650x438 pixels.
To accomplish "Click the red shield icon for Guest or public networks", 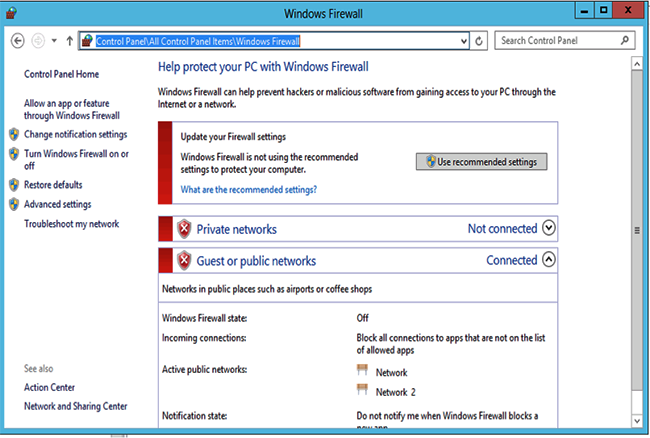I will tap(184, 261).
